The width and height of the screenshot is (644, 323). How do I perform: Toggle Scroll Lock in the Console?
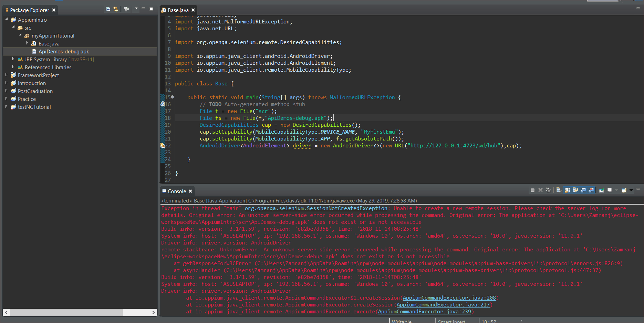(x=568, y=190)
